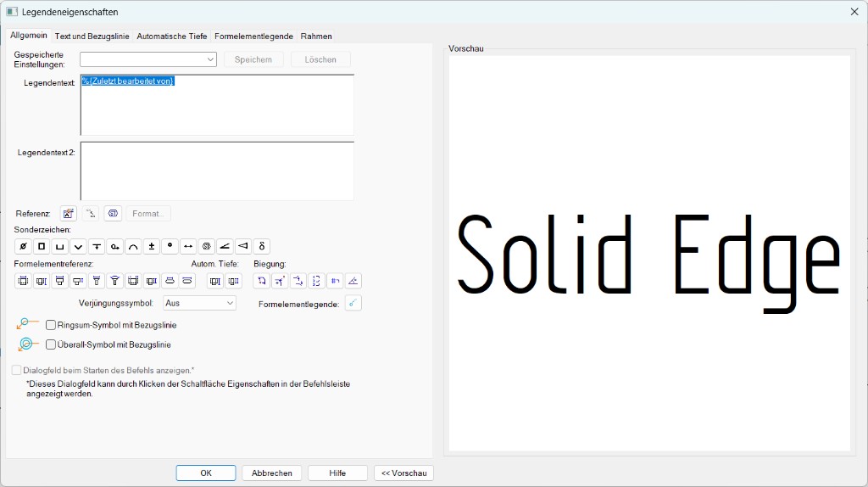Insert the plus-minus symbol

[151, 246]
